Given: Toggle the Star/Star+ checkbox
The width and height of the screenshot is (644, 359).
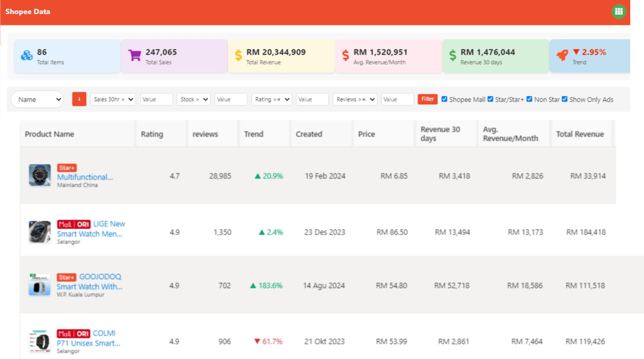Looking at the screenshot, I should [490, 99].
